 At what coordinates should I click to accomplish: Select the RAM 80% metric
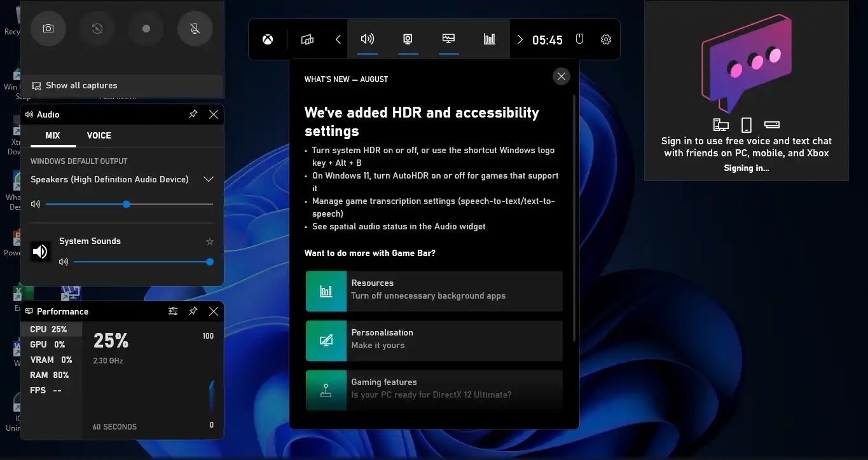coord(52,375)
